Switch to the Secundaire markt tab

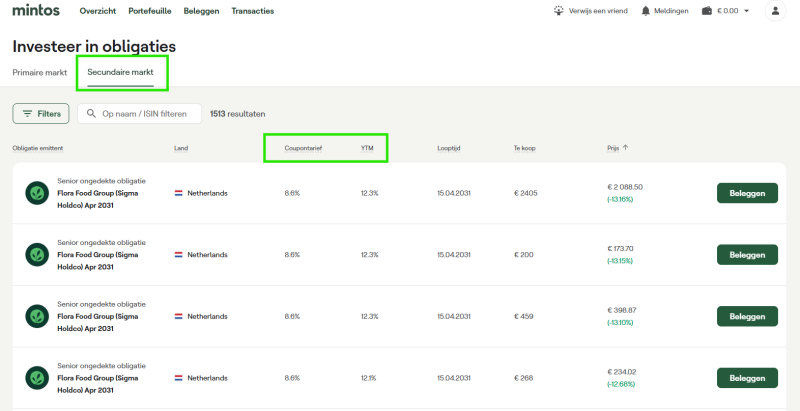[120, 72]
